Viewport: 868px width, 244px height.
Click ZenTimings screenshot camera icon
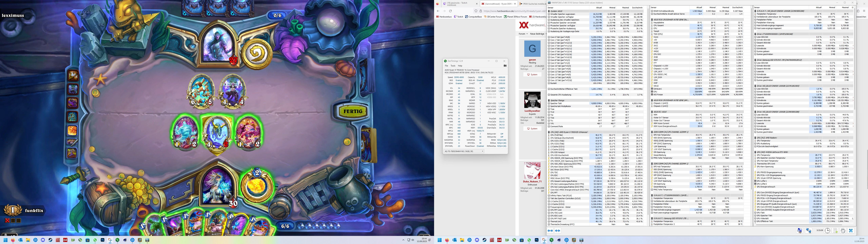tap(505, 66)
